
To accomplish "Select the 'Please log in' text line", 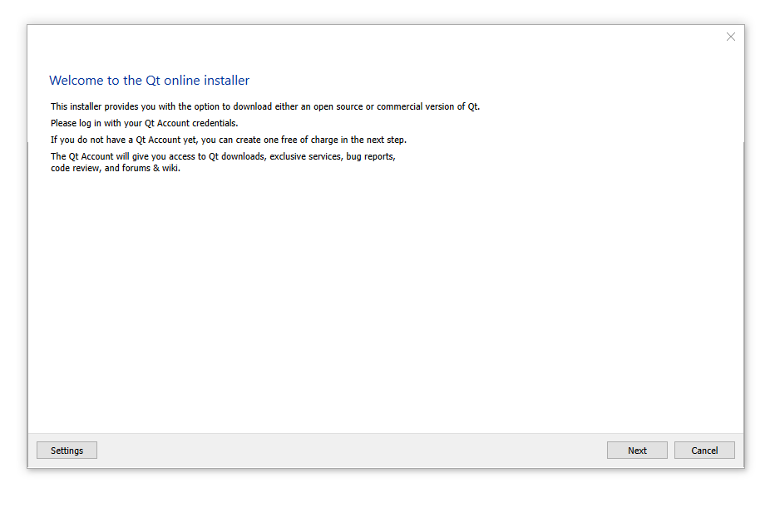I will [144, 123].
